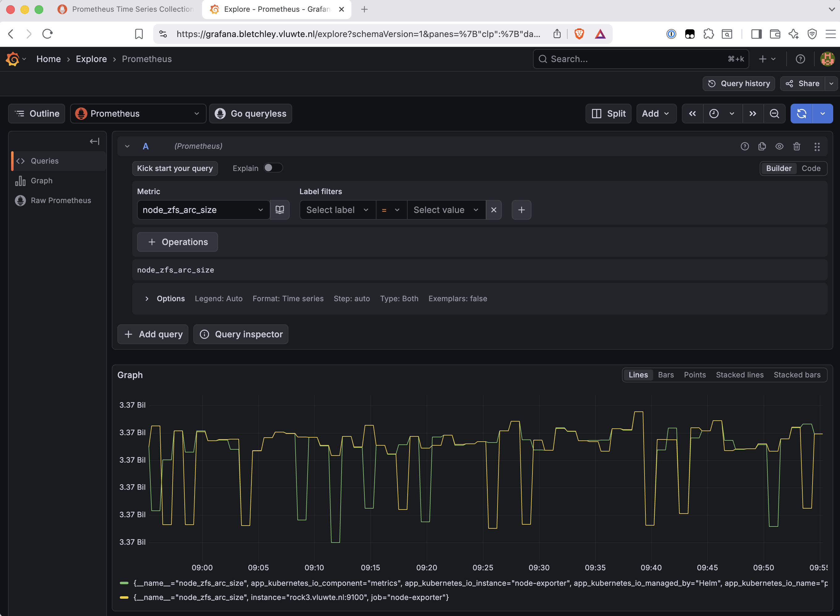
Task: Collapse query row A with its chevron
Action: [x=127, y=147]
